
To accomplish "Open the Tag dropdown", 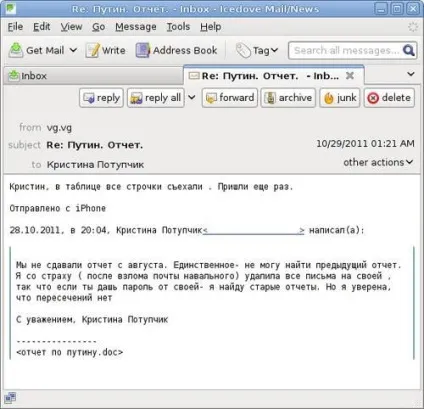I will tap(256, 51).
